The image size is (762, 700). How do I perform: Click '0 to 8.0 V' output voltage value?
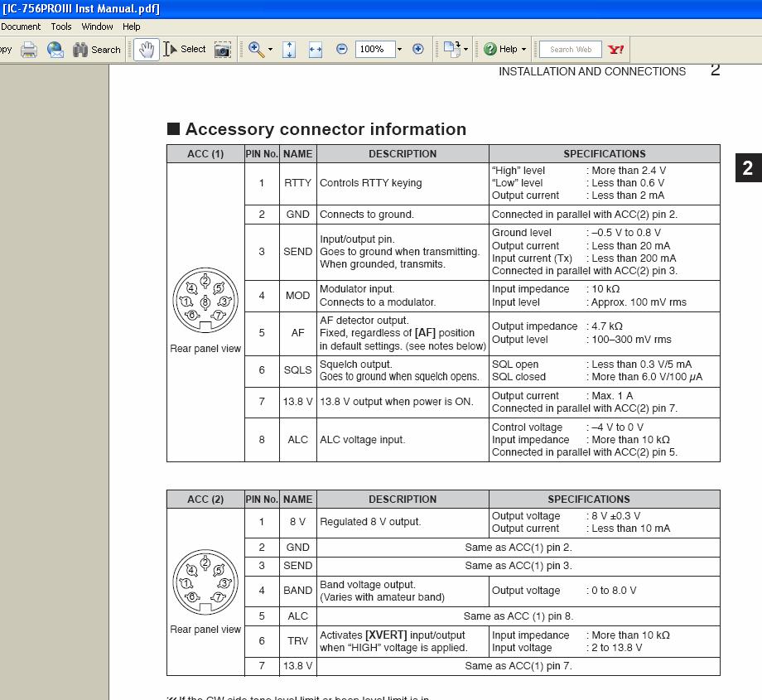click(614, 591)
